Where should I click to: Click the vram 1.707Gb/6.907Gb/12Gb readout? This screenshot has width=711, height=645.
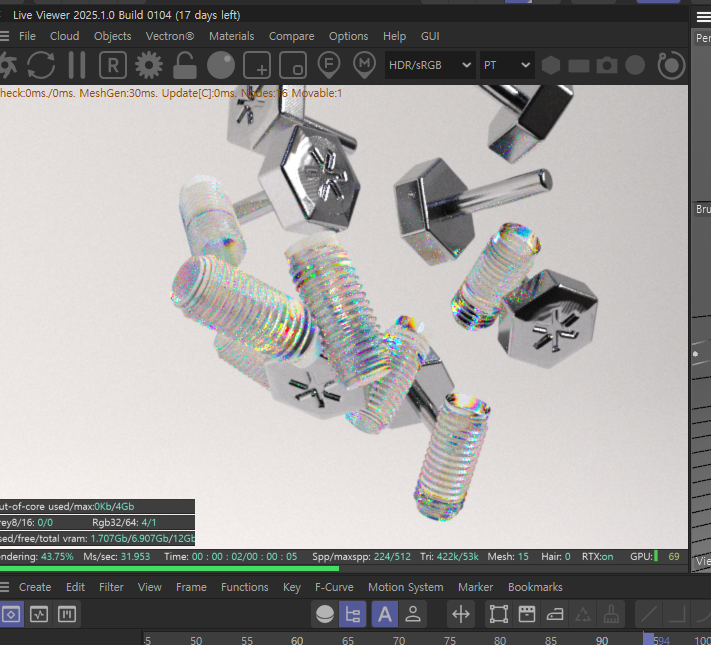[97, 538]
